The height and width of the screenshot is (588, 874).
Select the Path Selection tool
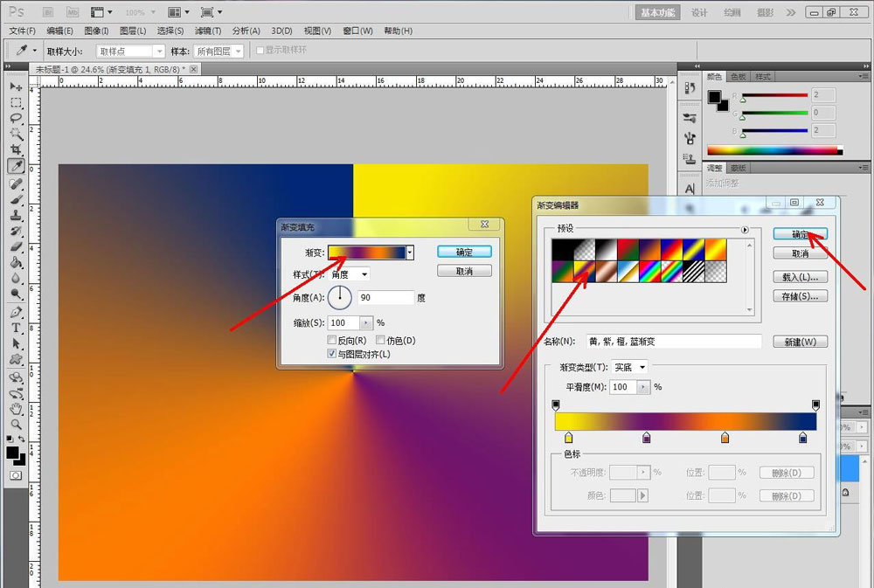[16, 343]
